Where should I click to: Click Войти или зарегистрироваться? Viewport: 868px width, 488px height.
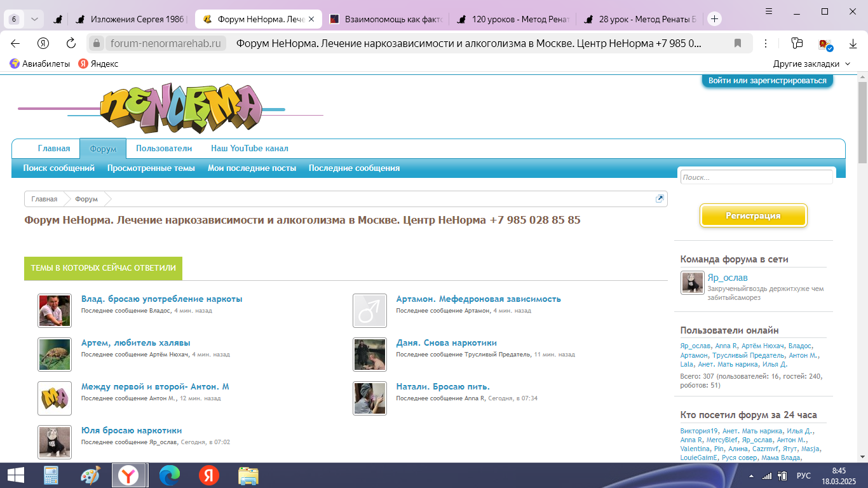767,81
